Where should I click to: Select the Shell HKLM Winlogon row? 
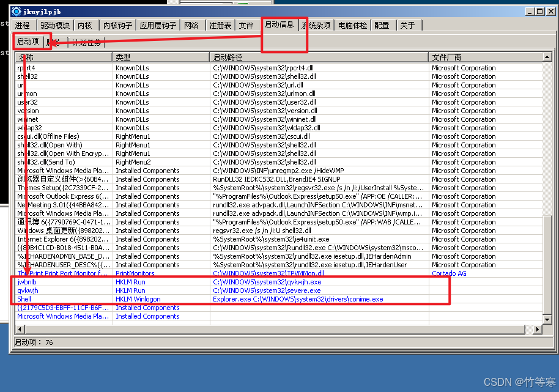point(24,300)
